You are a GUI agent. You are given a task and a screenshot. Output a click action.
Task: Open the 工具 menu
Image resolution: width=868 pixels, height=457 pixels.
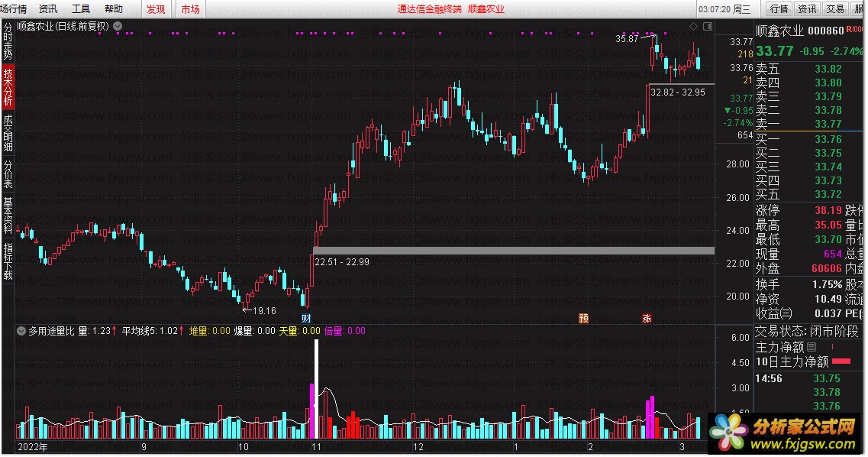click(x=81, y=9)
